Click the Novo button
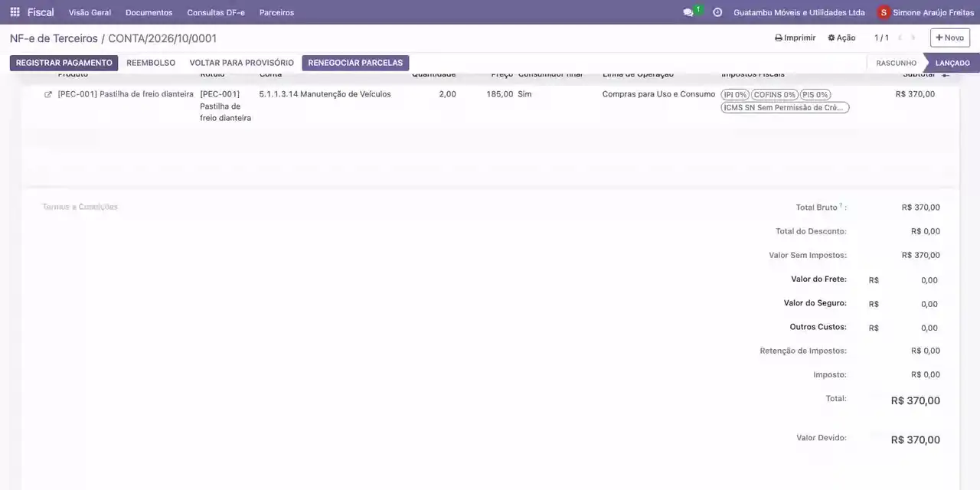980x490 pixels. pyautogui.click(x=949, y=38)
